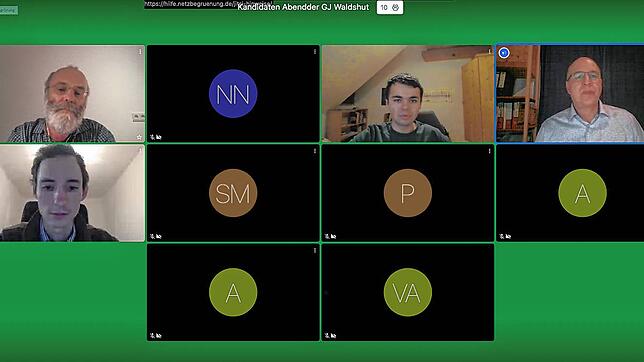Open the three-dot menu on the P tile
The image size is (644, 362).
(x=489, y=151)
